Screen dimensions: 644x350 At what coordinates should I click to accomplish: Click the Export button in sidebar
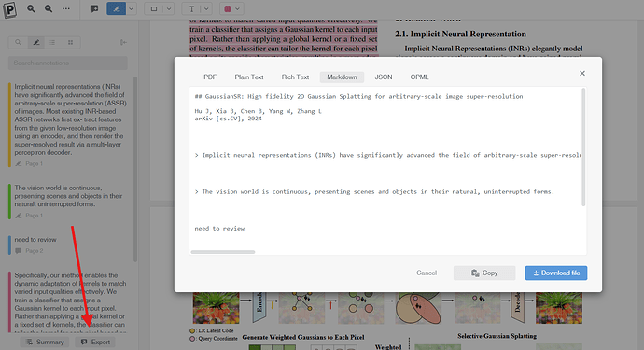click(x=95, y=342)
